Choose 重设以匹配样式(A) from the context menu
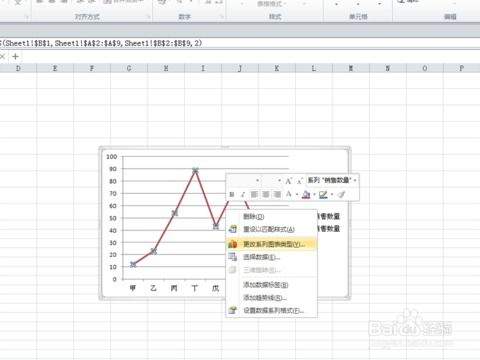Viewport: 480px width, 360px height. 271,229
